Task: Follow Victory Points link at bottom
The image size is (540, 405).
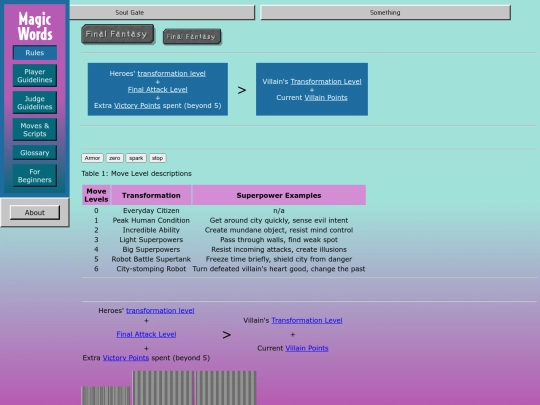Action: click(x=126, y=358)
